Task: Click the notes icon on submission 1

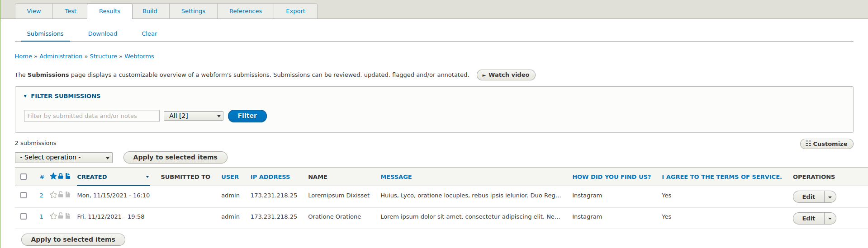Action: pyautogui.click(x=68, y=216)
